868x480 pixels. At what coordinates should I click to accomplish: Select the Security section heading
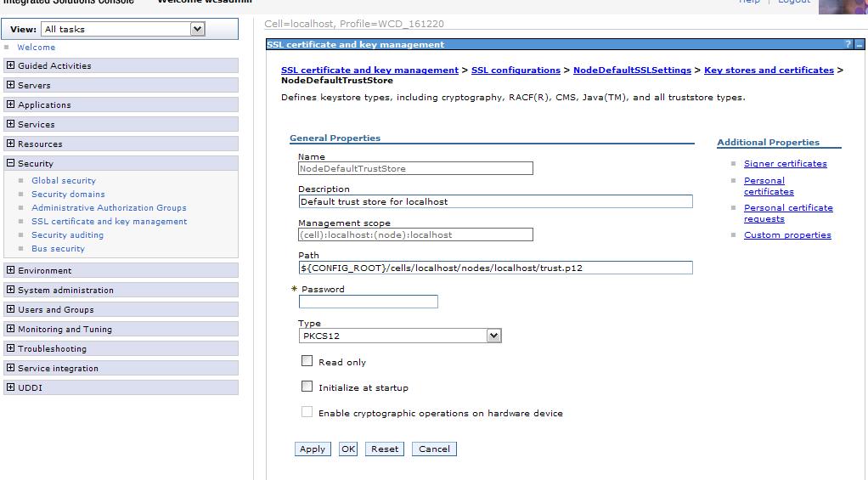point(36,163)
